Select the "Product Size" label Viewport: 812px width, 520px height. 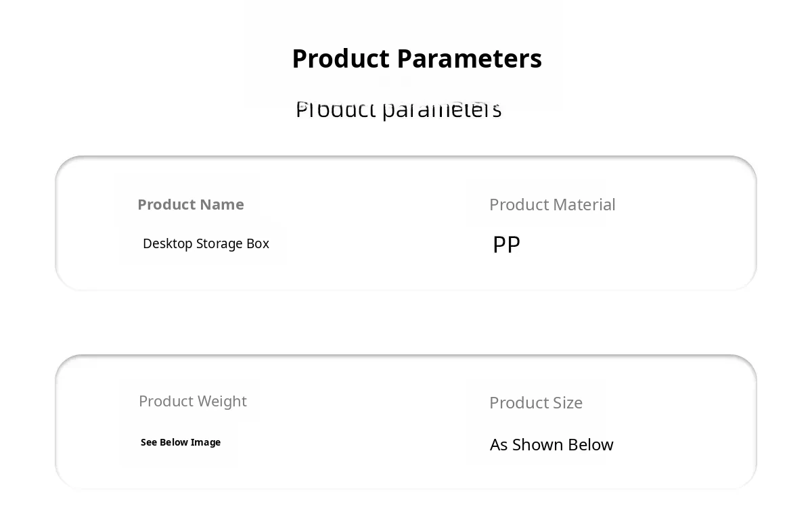tap(535, 402)
